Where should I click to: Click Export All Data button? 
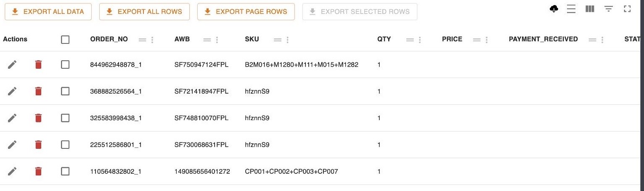click(48, 12)
